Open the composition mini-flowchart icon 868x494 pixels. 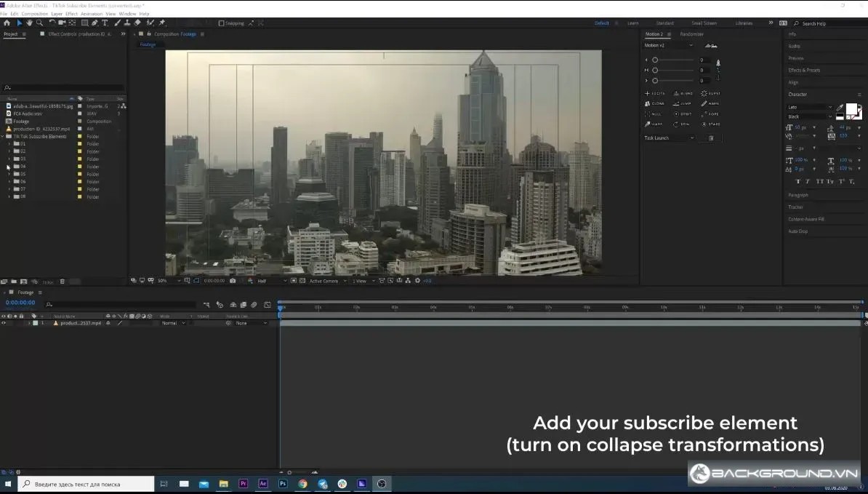(206, 305)
